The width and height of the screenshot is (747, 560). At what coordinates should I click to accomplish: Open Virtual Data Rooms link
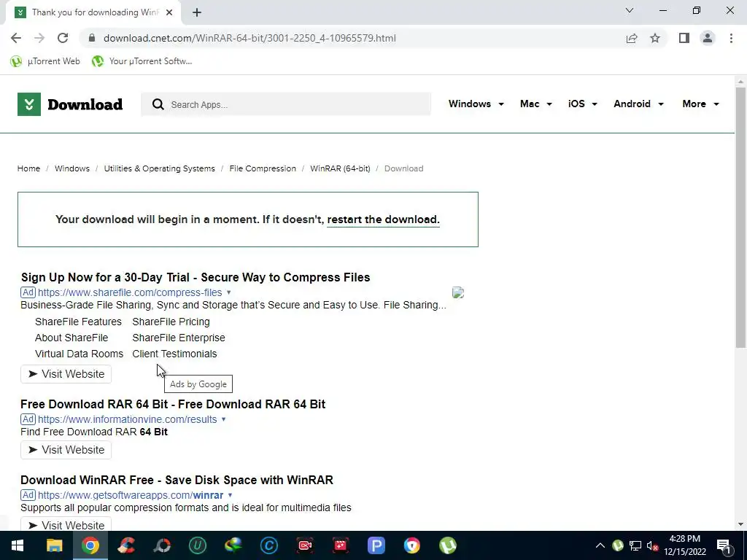point(79,354)
